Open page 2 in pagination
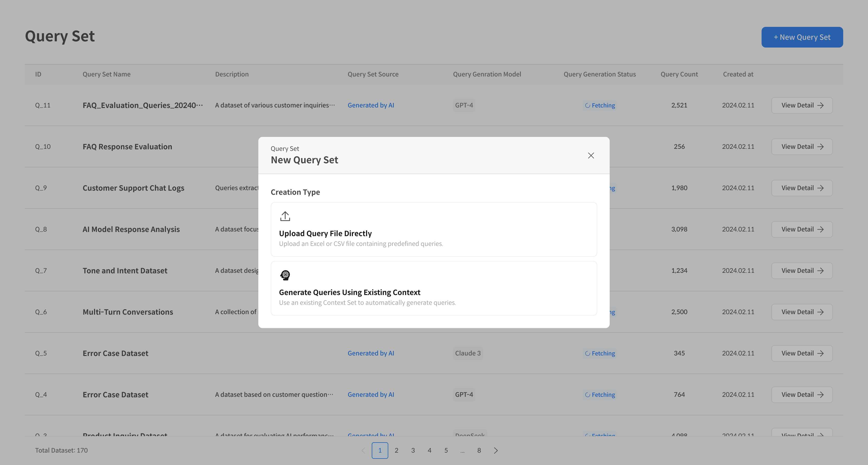Image resolution: width=868 pixels, height=465 pixels. (396, 451)
